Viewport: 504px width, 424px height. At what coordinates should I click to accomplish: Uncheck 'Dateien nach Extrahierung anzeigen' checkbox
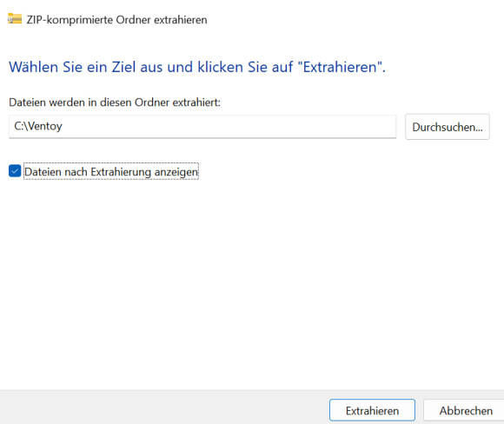click(x=15, y=171)
